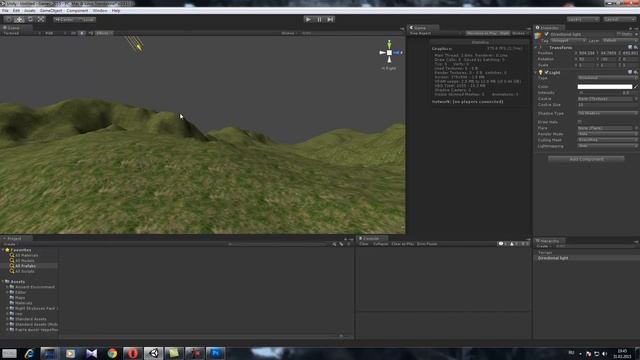Open the Window menu
Screen dimensions: 640x360
coord(100,11)
